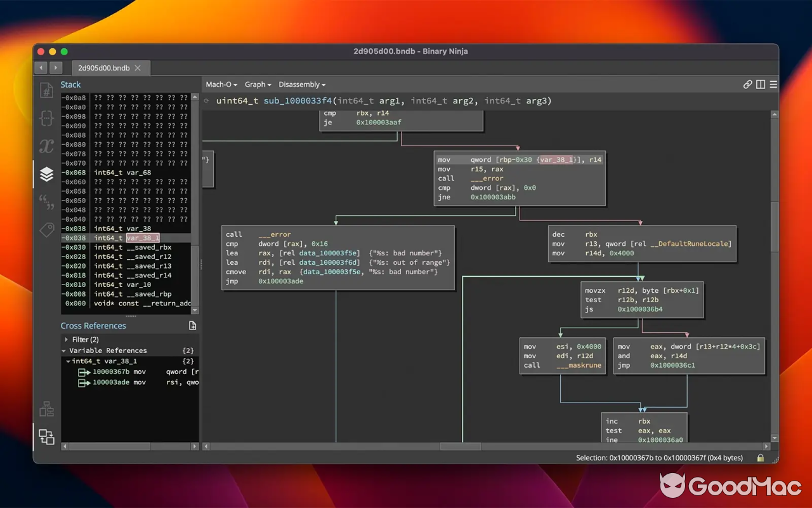The height and width of the screenshot is (508, 812).
Task: Open the Mach-O view dropdown
Action: [221, 84]
